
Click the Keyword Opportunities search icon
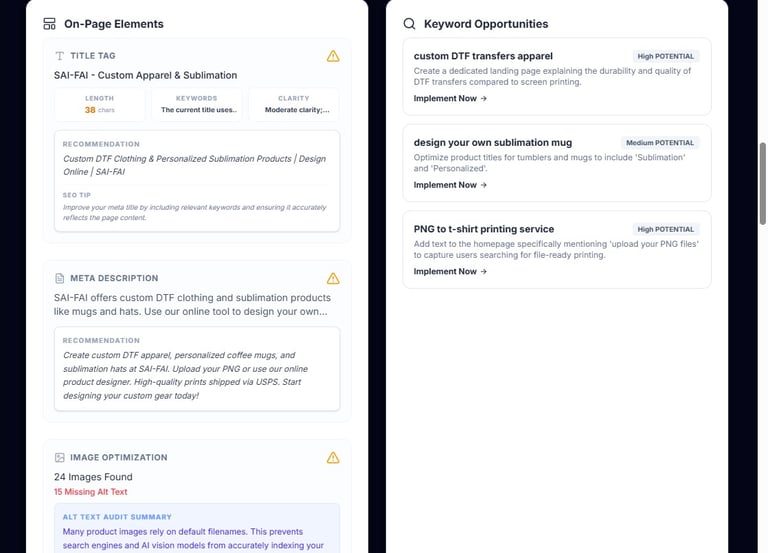[409, 24]
